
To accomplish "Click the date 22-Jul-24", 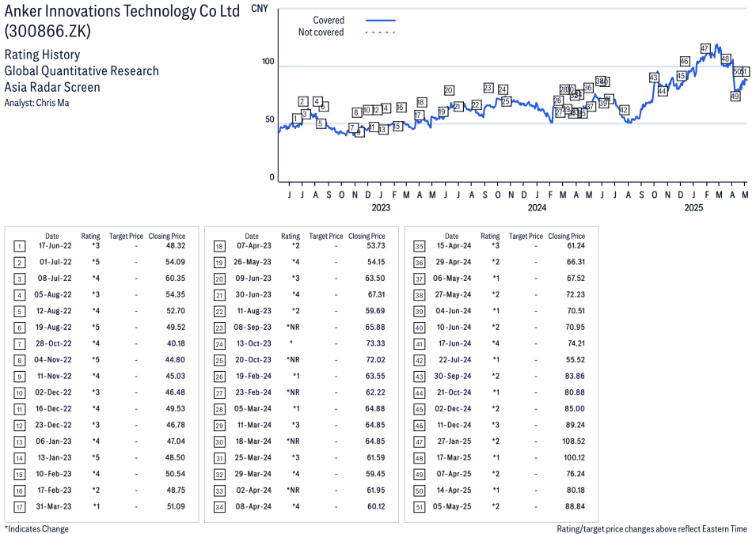I will (x=454, y=360).
